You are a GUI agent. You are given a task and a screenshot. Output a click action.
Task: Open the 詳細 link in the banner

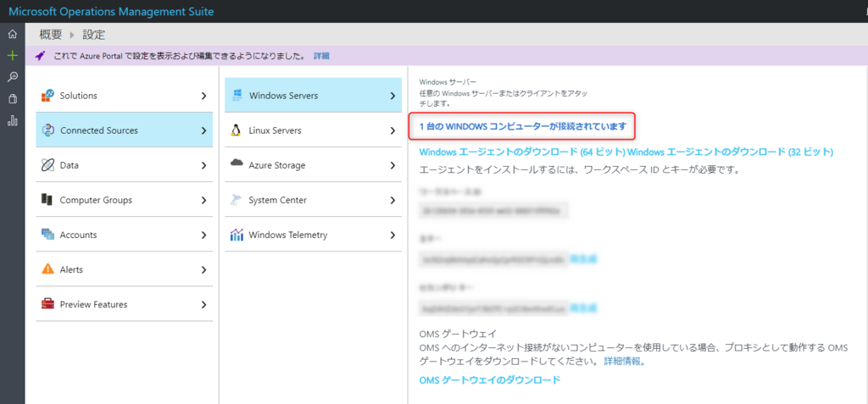[x=321, y=56]
